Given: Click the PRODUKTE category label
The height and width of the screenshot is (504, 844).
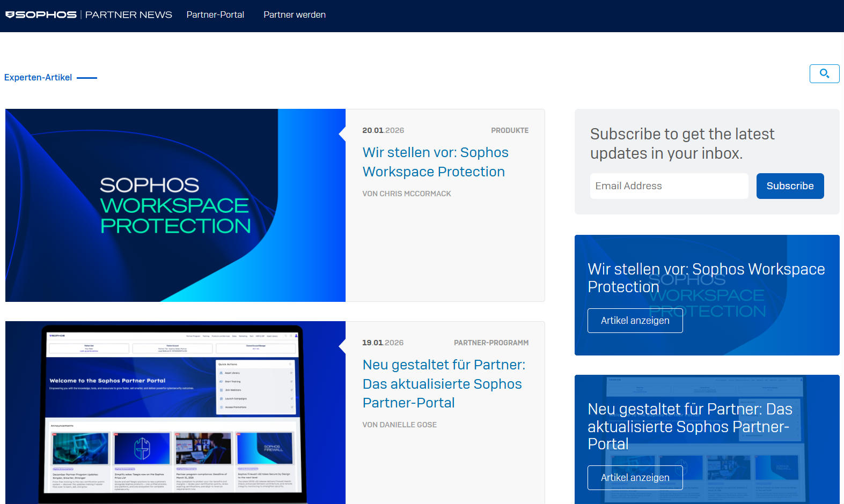Looking at the screenshot, I should point(509,130).
